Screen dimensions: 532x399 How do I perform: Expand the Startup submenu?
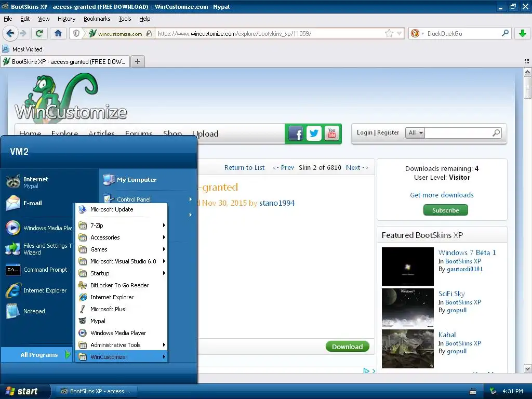121,273
